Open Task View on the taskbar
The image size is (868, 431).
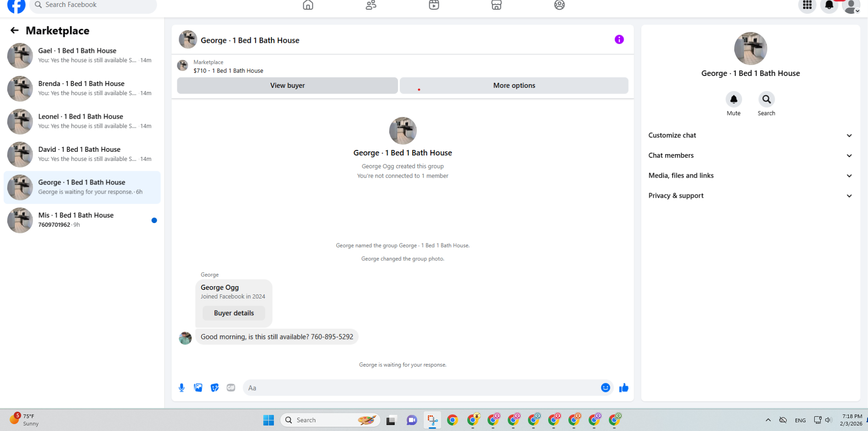(x=391, y=420)
